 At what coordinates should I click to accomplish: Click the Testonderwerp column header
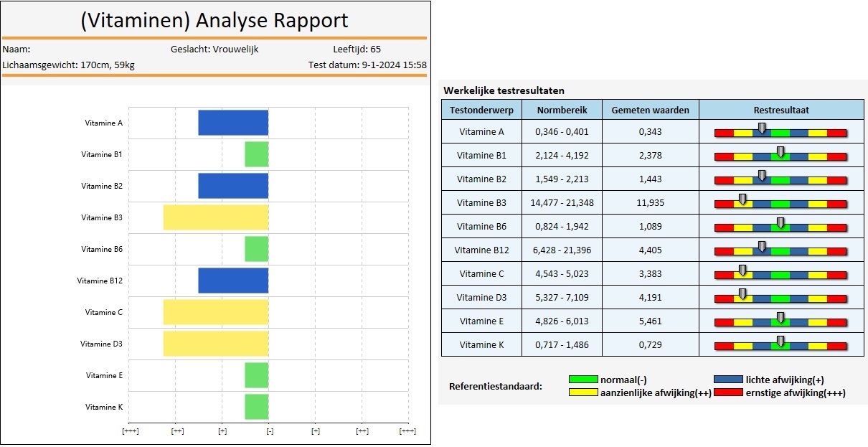pyautogui.click(x=481, y=110)
